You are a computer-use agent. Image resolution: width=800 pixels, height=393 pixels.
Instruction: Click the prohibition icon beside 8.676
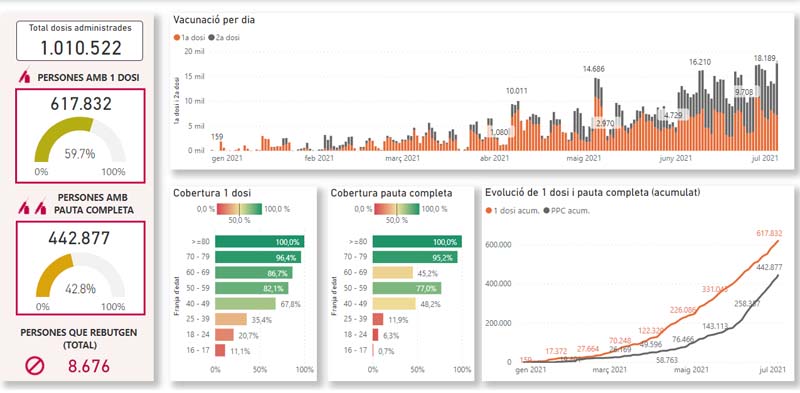click(x=35, y=366)
